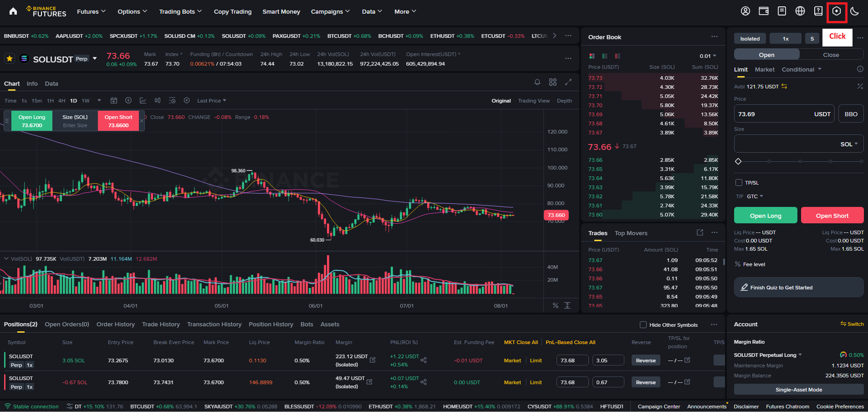Open the orders document icon in header
This screenshot has height=412, width=868.
[782, 11]
